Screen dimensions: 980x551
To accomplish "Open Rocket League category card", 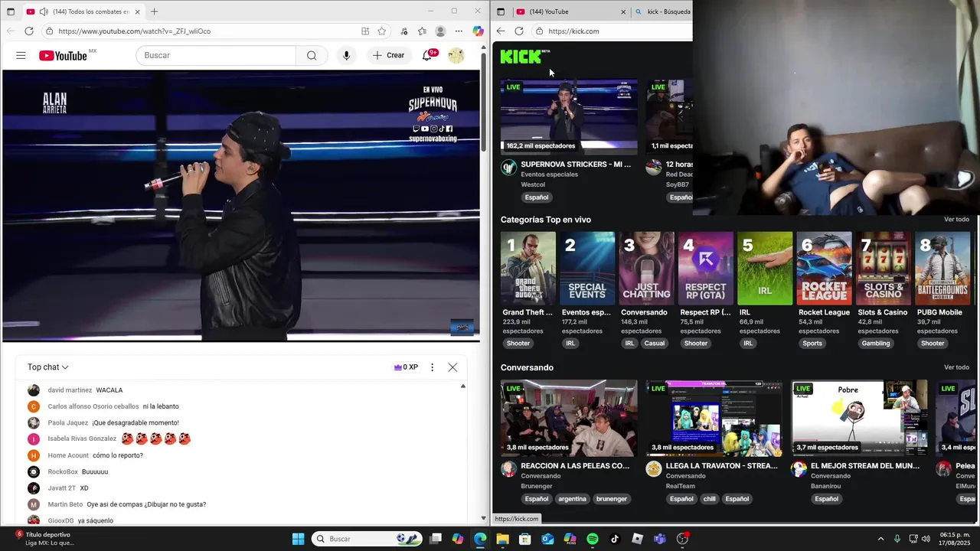I will coord(824,269).
